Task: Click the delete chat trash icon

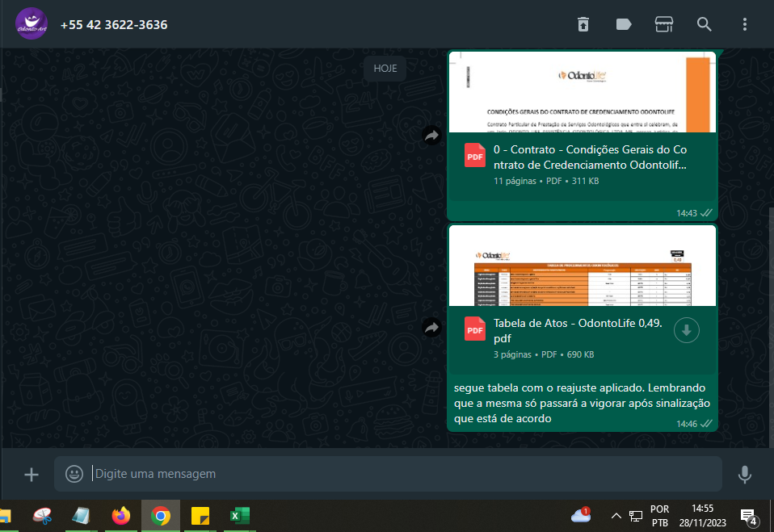Action: point(583,24)
